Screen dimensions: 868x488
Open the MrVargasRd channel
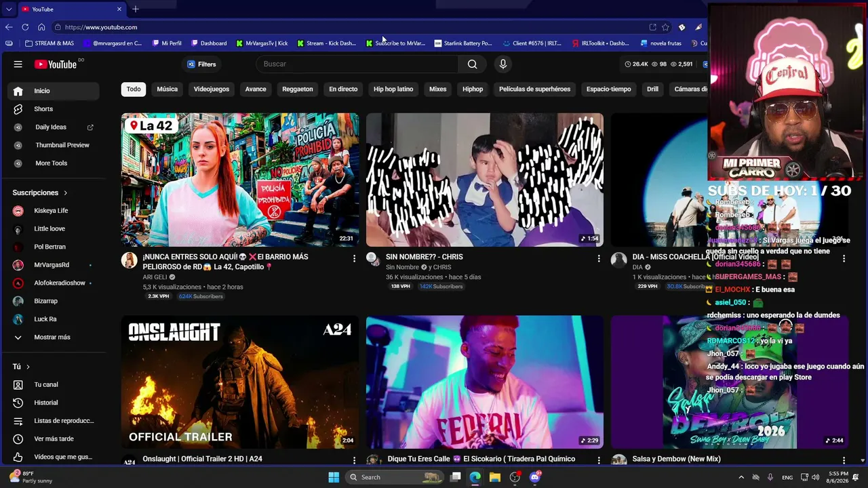click(54, 265)
